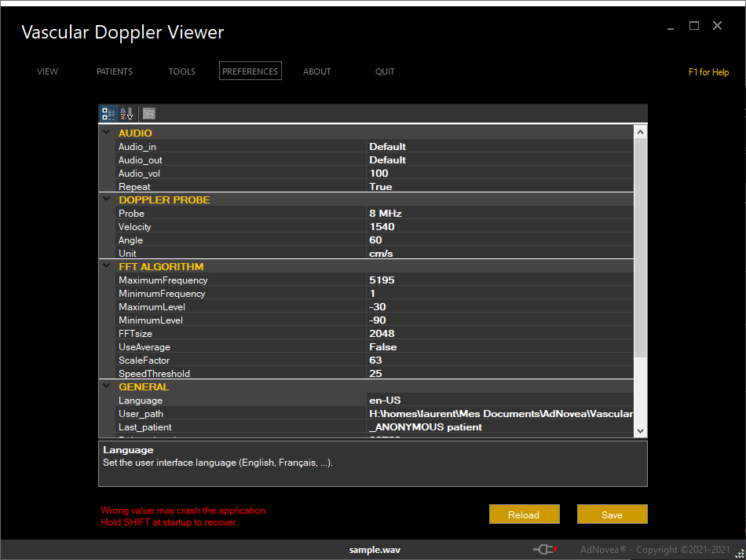This screenshot has width=746, height=560.
Task: Save the preferences
Action: click(x=613, y=514)
